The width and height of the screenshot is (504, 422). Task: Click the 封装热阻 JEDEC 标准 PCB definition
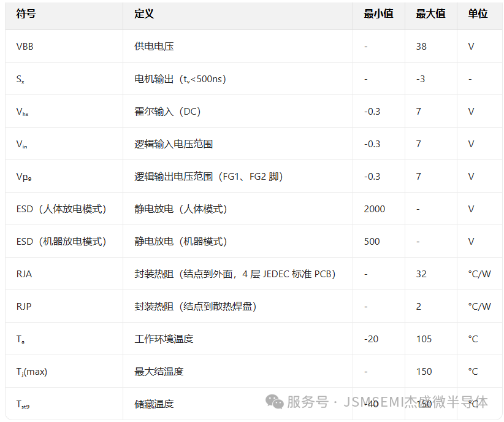(235, 274)
